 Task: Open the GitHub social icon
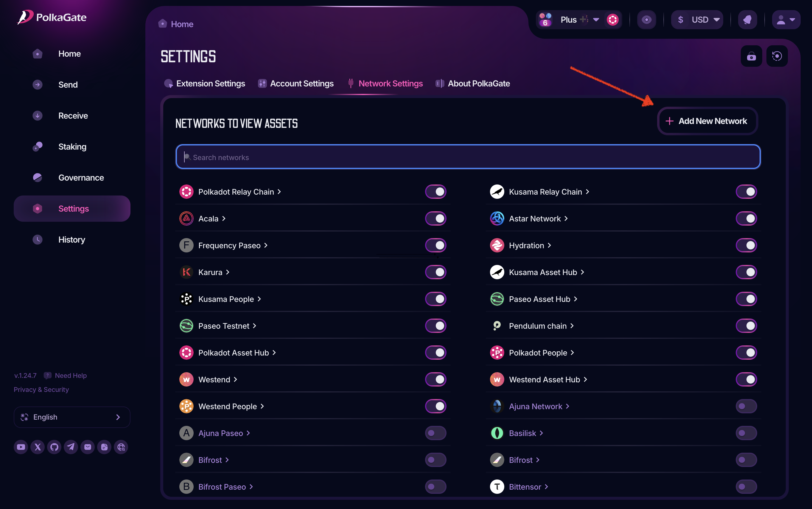coord(54,447)
